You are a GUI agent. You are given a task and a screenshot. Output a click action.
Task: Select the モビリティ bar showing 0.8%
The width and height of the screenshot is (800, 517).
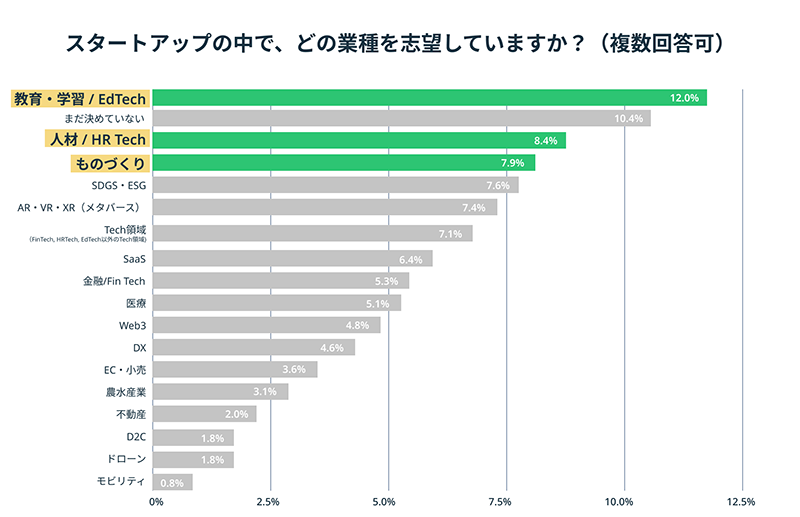(172, 482)
